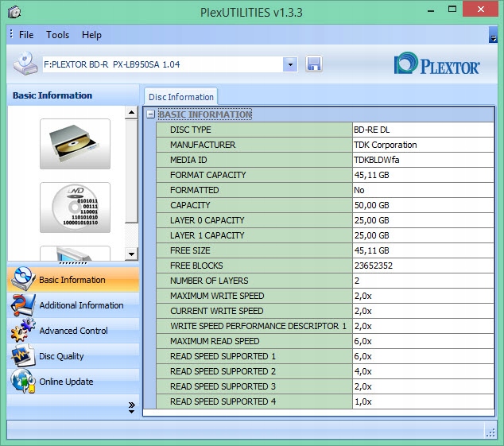The height and width of the screenshot is (446, 504).
Task: Select the LAYER 0 CAPACITY label
Action: (x=207, y=220)
